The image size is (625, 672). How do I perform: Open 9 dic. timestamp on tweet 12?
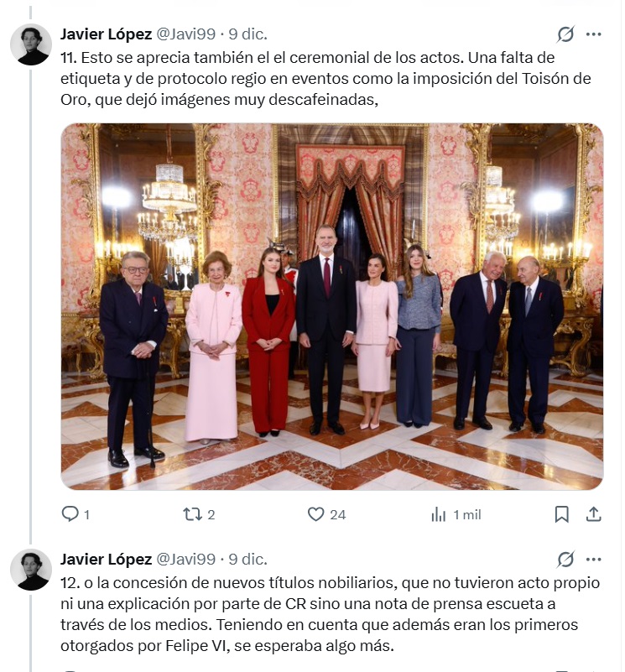247,560
